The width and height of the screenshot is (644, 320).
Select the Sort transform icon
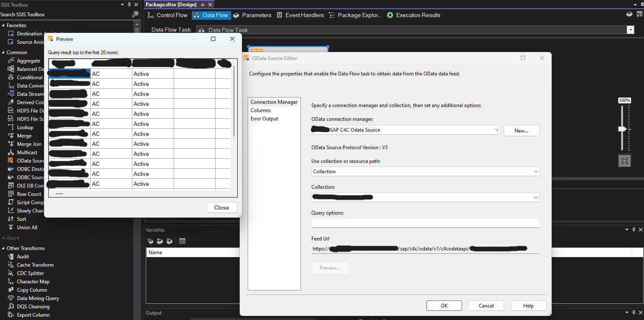(11, 219)
